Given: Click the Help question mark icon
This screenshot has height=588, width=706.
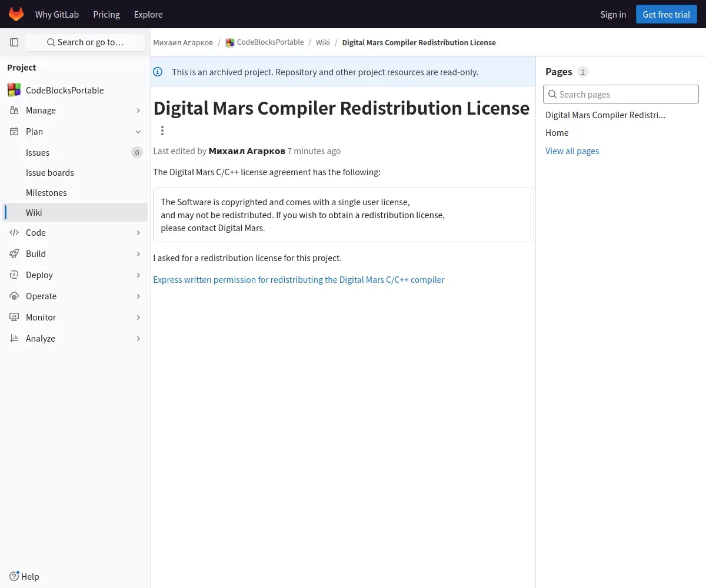Looking at the screenshot, I should tap(14, 576).
